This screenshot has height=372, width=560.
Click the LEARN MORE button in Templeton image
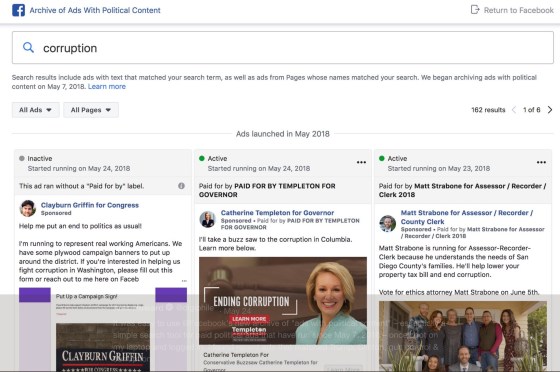(249, 319)
